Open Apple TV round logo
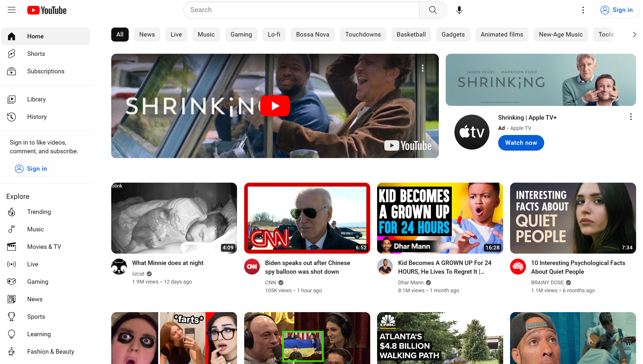 (x=472, y=132)
